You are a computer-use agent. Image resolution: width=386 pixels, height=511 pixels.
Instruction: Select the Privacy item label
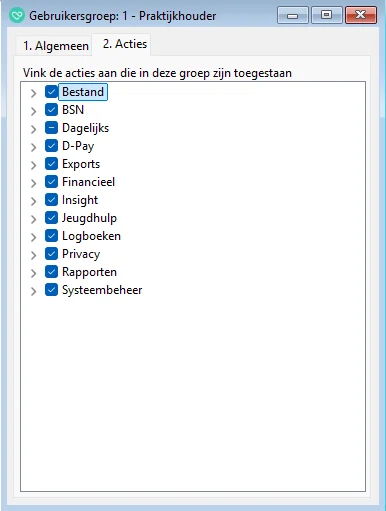click(x=81, y=254)
